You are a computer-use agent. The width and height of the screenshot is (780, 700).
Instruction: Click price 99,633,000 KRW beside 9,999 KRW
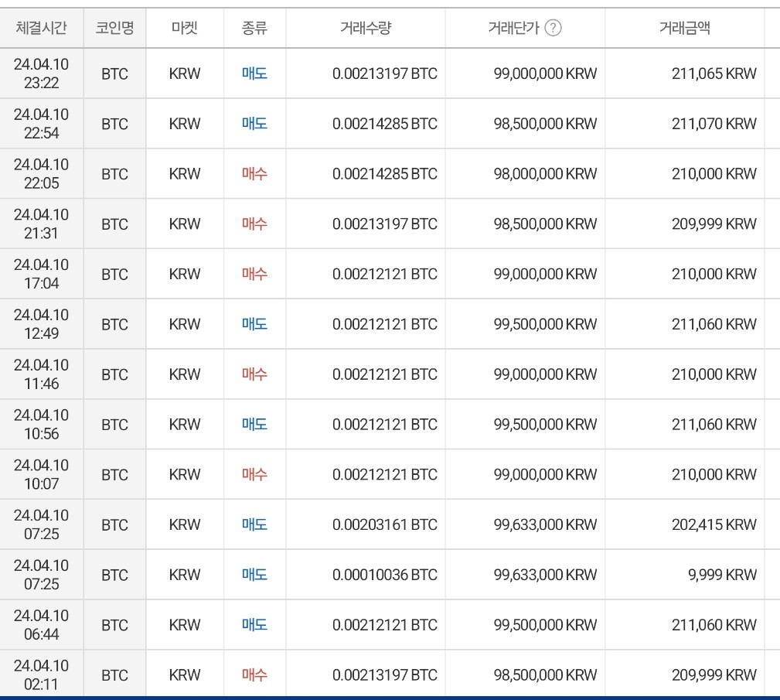click(545, 575)
